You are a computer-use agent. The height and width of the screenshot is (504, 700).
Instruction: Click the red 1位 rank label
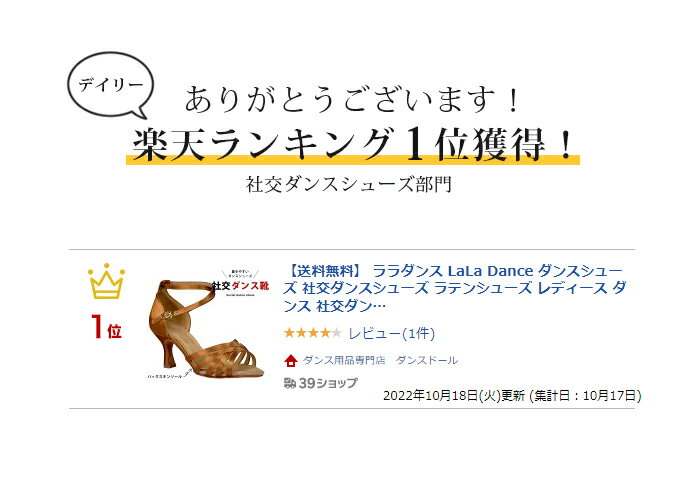(x=106, y=327)
